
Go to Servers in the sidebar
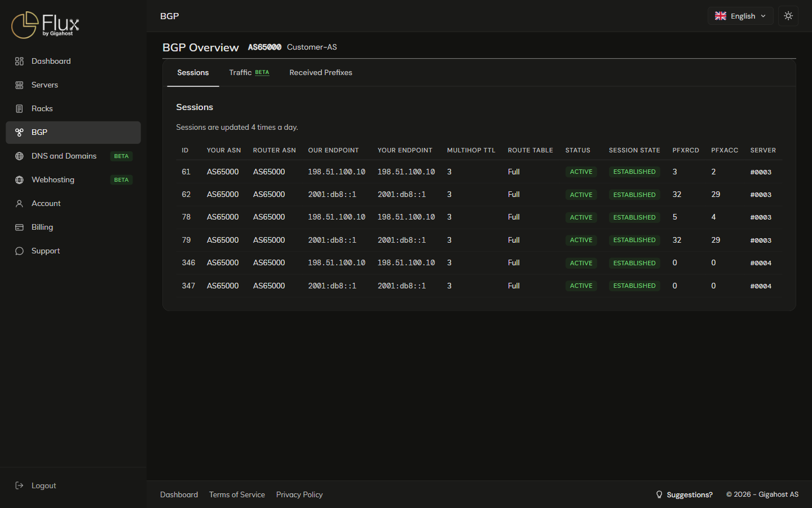pos(73,85)
